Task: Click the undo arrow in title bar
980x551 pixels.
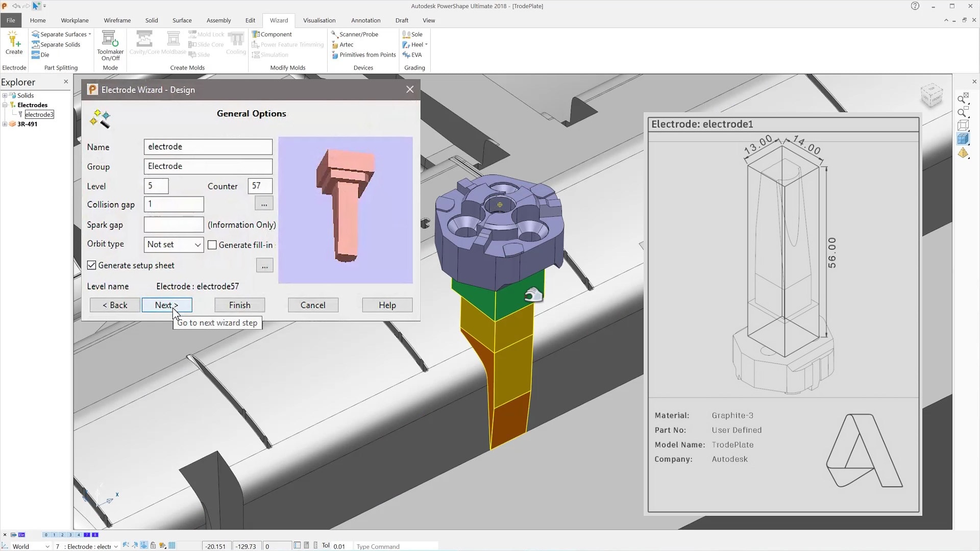Action: (16, 6)
